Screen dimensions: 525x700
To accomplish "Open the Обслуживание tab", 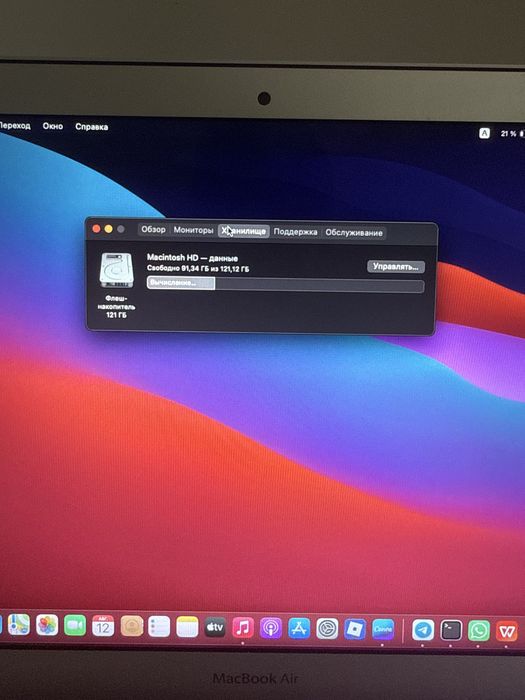I will pos(354,233).
